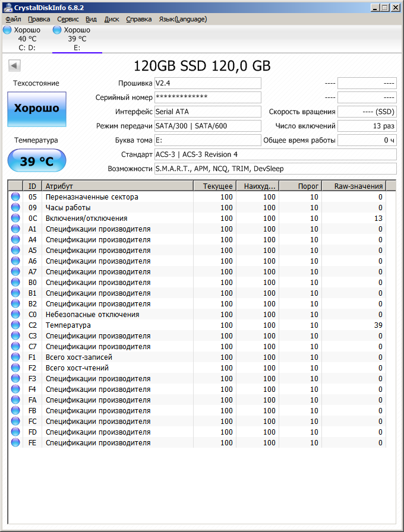This screenshot has width=404, height=532.
Task: Click the Прошивка field V2.4
Action: coord(208,83)
